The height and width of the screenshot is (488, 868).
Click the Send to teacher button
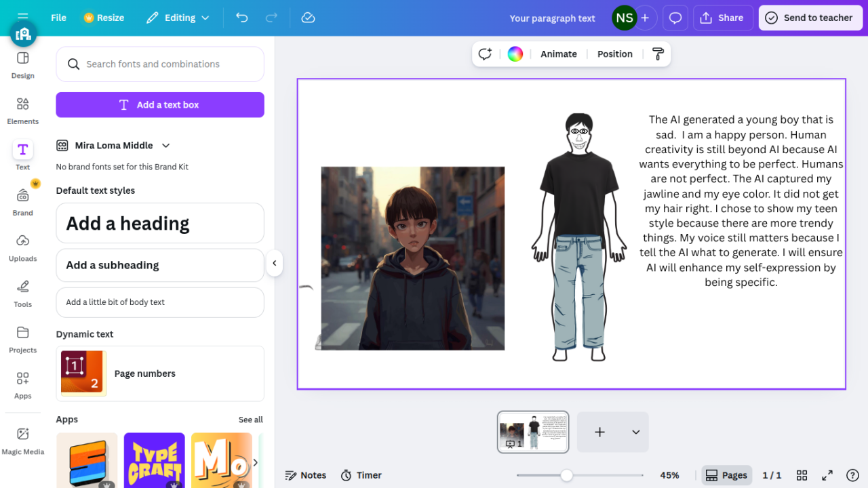(x=809, y=18)
